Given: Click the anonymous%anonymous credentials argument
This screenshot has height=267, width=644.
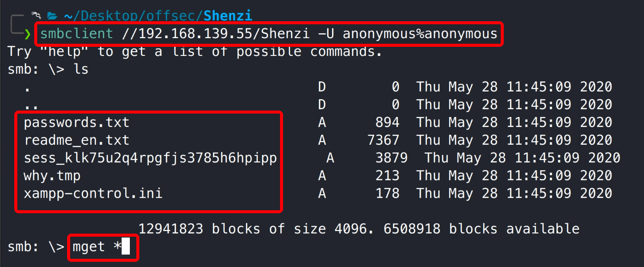Looking at the screenshot, I should pos(420,33).
